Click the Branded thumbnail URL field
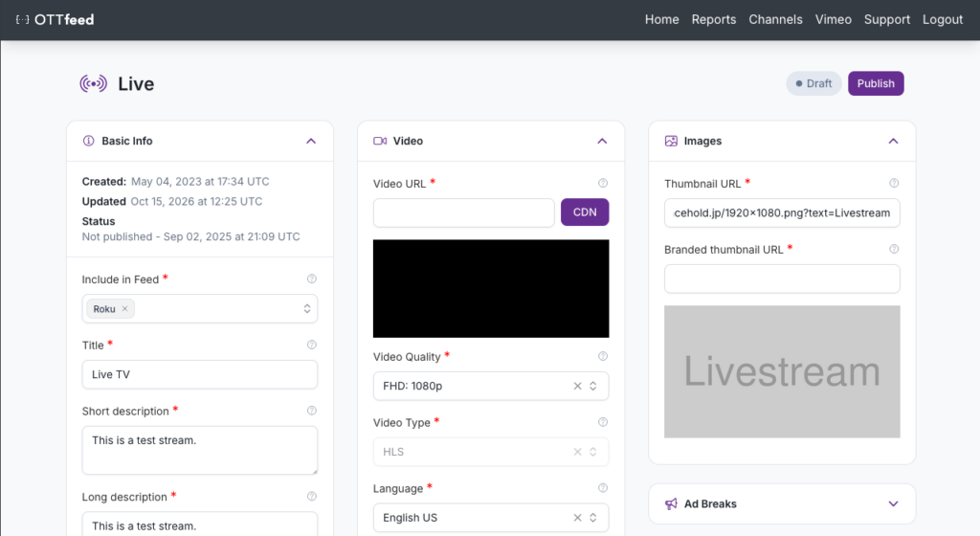Viewport: 980px width, 536px height. 782,279
